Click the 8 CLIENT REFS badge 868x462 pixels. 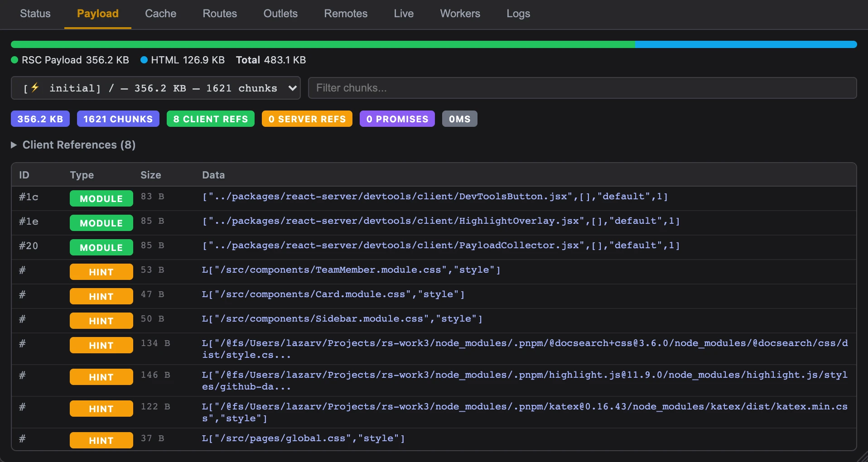pyautogui.click(x=210, y=119)
